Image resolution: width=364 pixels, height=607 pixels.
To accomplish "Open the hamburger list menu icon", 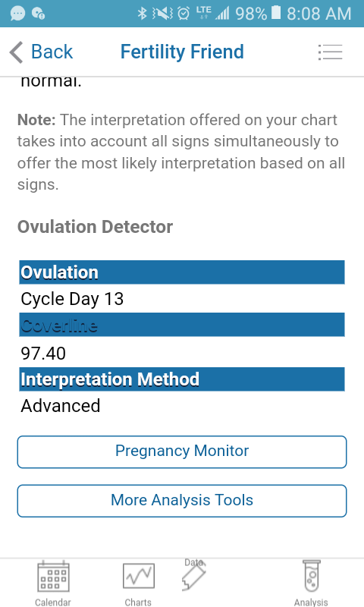I will pyautogui.click(x=331, y=52).
